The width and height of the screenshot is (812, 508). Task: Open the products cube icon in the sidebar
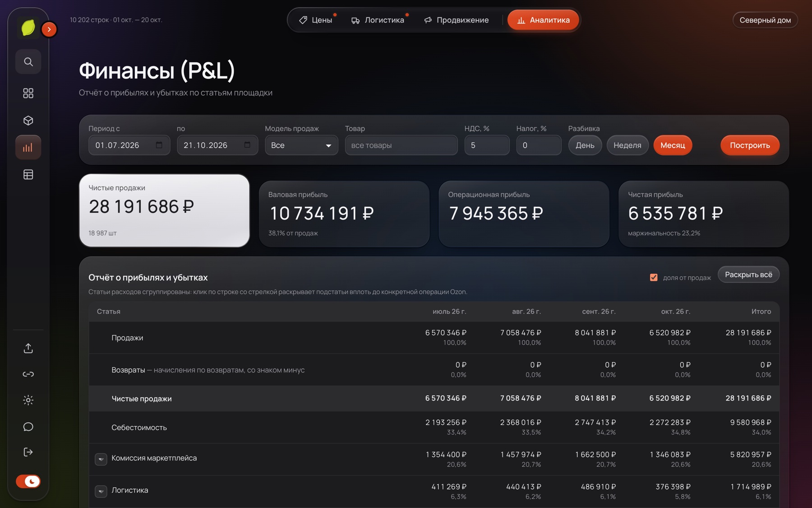click(28, 121)
